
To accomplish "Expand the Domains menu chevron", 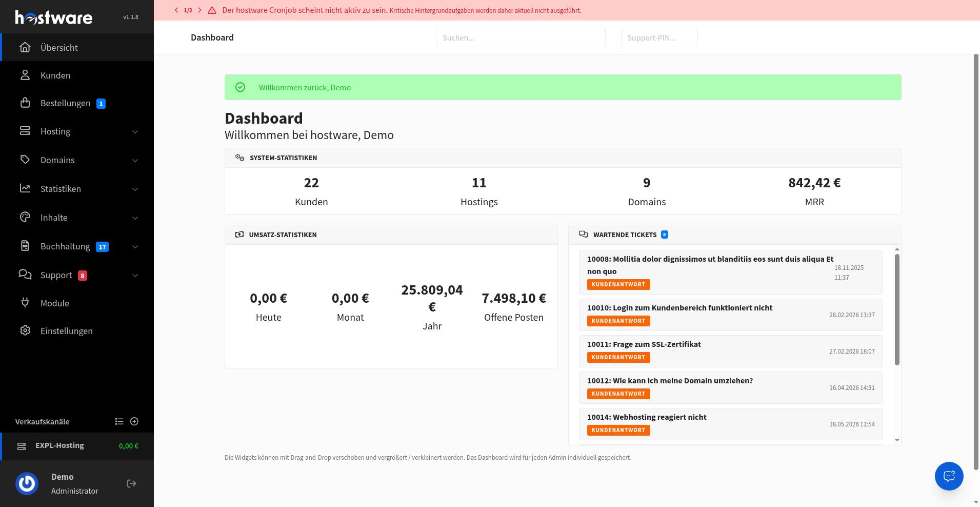I will [135, 161].
